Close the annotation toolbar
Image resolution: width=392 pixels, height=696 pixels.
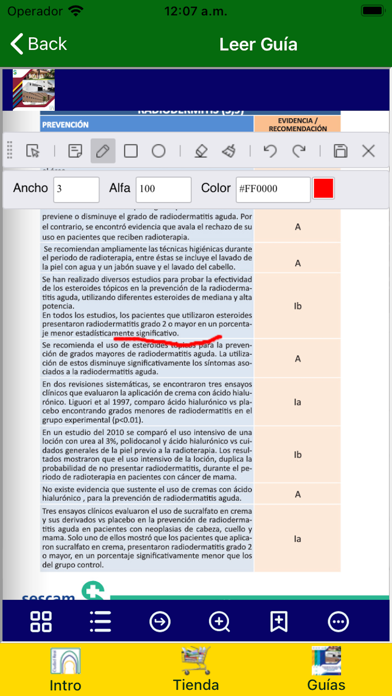tap(368, 151)
